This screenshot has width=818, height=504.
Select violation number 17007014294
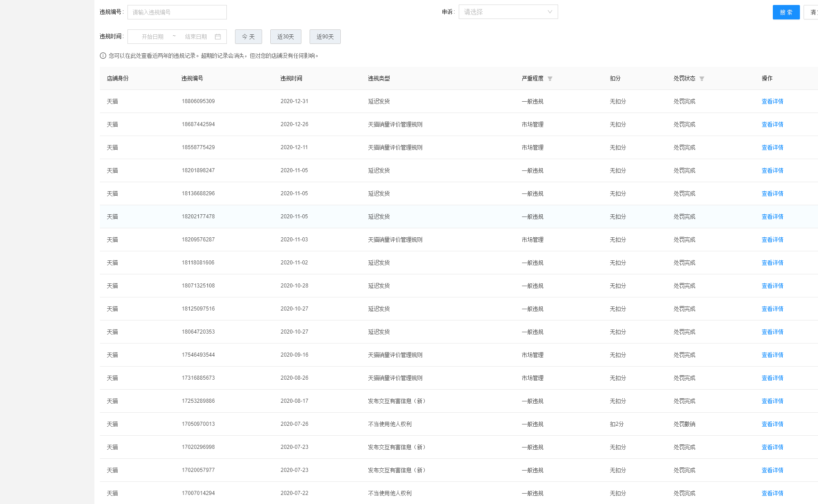198,493
